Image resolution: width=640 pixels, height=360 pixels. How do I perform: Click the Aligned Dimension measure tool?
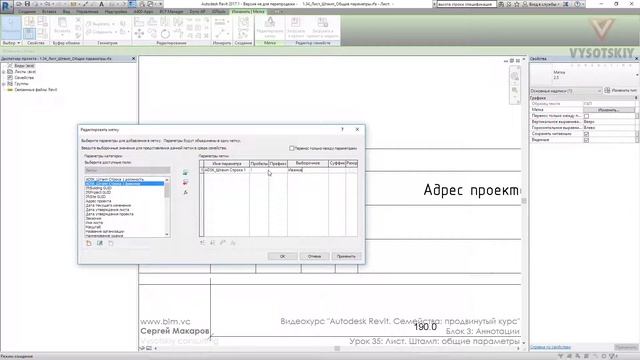(x=220, y=22)
